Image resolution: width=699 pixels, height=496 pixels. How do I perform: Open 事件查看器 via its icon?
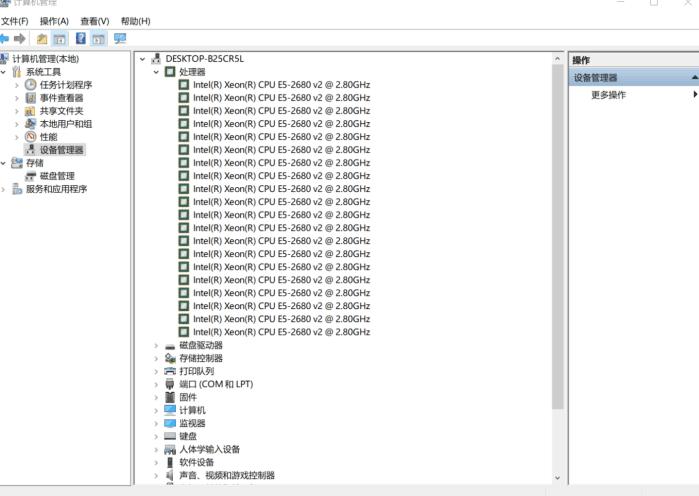click(30, 98)
